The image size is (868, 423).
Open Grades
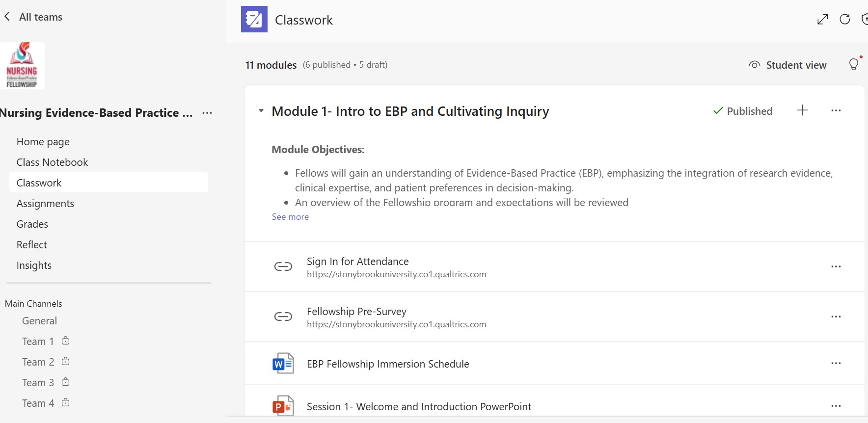[32, 224]
